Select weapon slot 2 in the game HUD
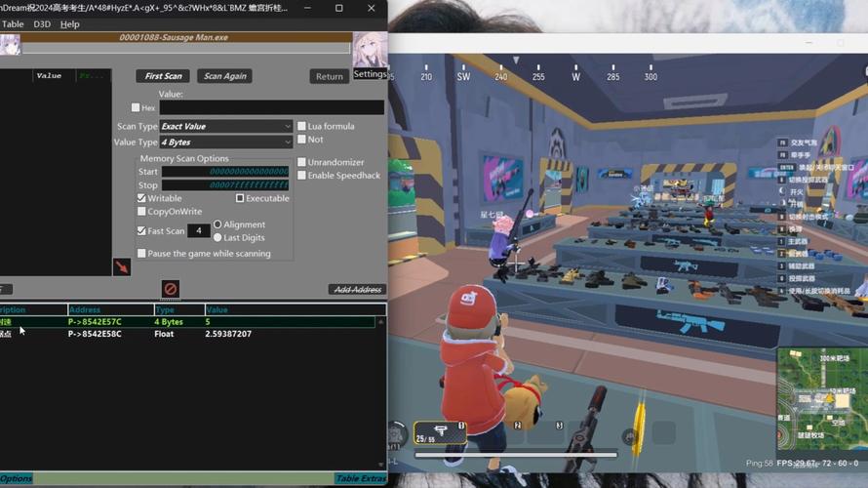Viewport: 868px width, 488px height. click(x=518, y=426)
